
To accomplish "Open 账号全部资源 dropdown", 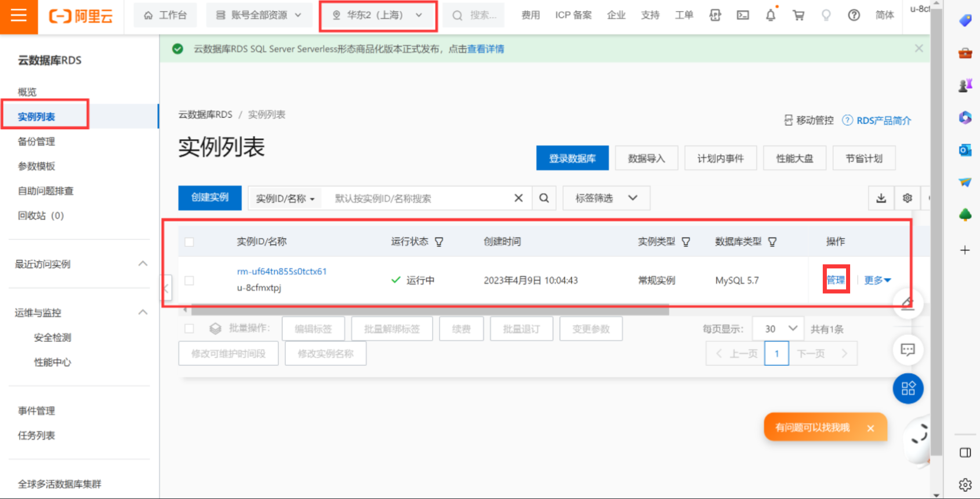I will pos(259,15).
